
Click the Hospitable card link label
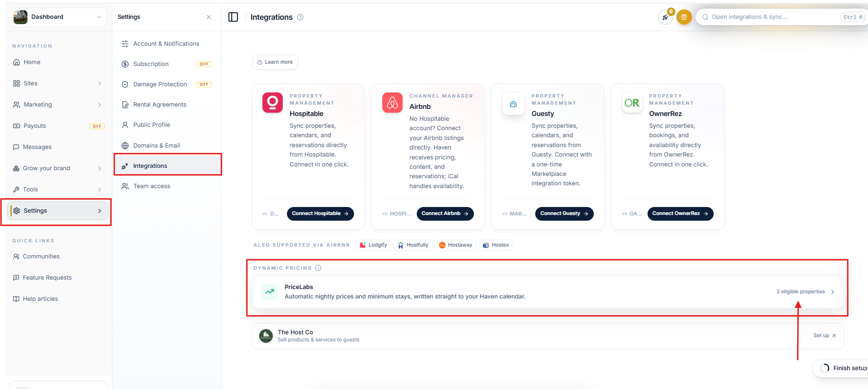(271, 214)
